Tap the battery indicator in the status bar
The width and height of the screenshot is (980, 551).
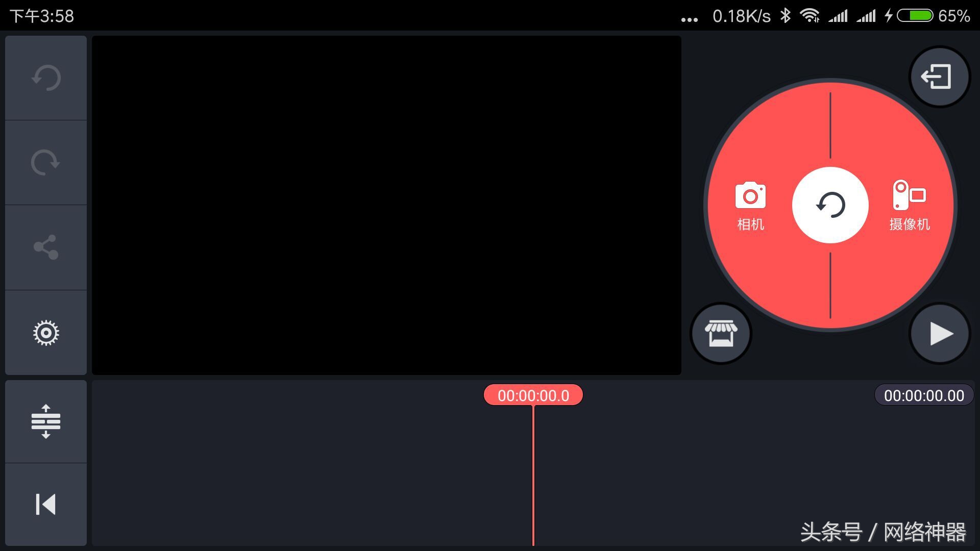pyautogui.click(x=915, y=16)
